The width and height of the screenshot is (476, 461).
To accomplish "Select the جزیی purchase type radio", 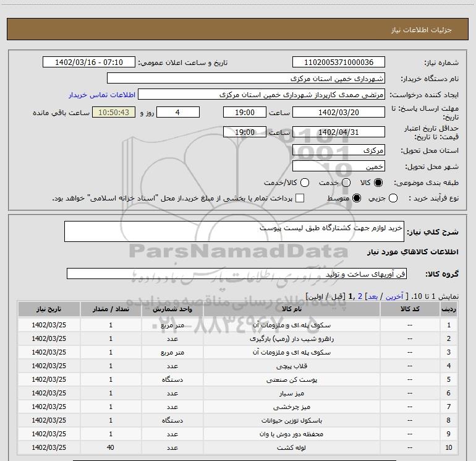I will (393, 199).
